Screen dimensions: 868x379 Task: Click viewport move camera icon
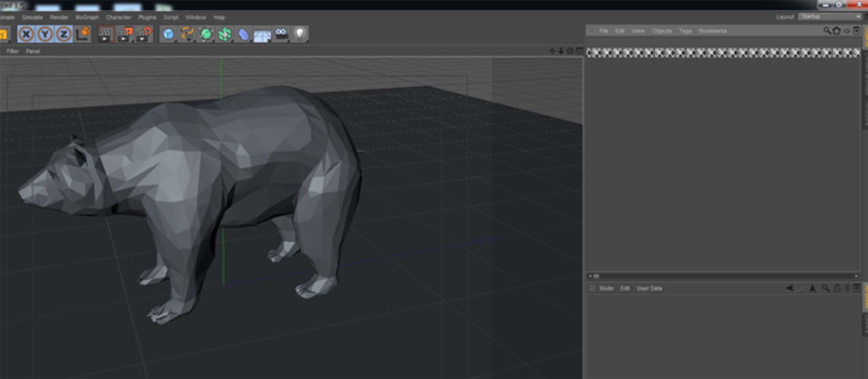[552, 51]
